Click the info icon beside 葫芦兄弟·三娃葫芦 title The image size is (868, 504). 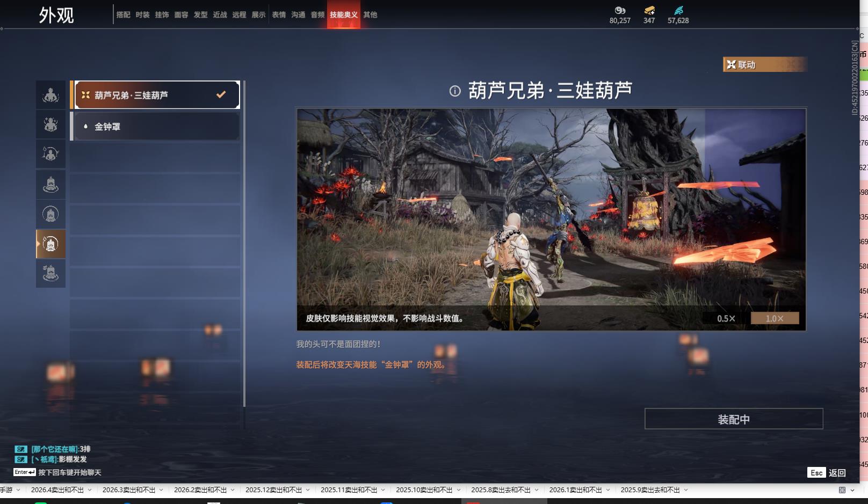coord(455,91)
